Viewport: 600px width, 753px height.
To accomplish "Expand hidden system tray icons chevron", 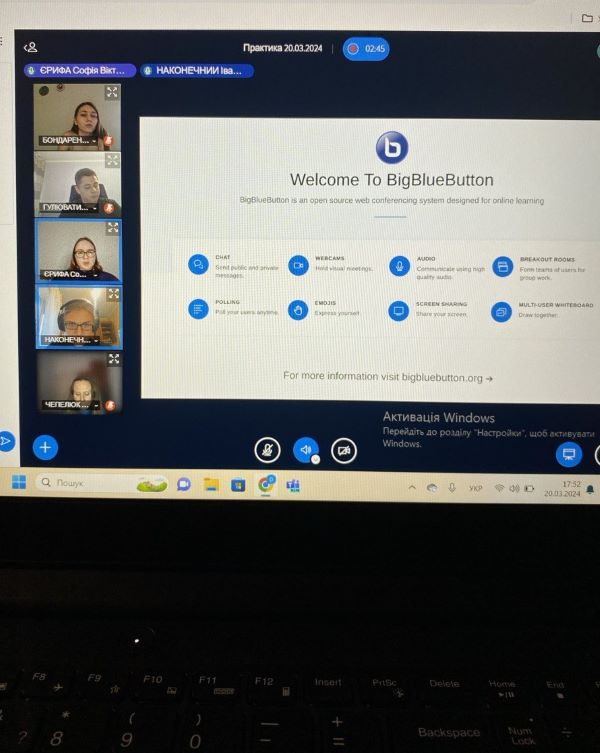I will click(x=412, y=487).
